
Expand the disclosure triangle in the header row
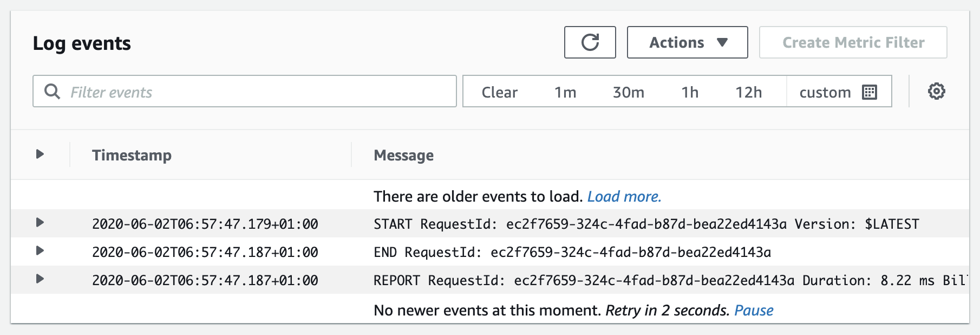click(x=40, y=154)
